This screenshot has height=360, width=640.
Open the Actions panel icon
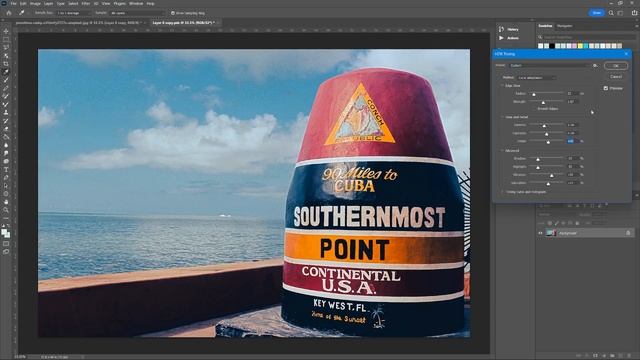click(x=501, y=38)
